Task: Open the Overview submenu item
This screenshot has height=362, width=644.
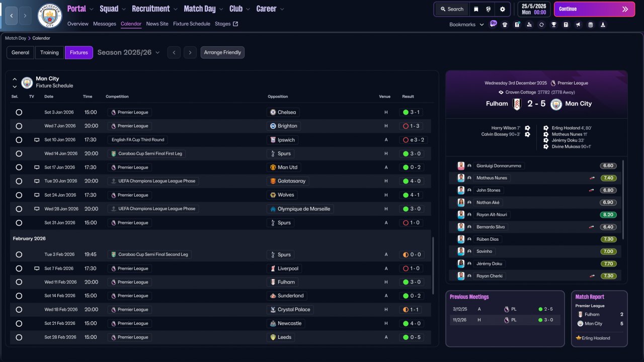Action: tap(78, 24)
